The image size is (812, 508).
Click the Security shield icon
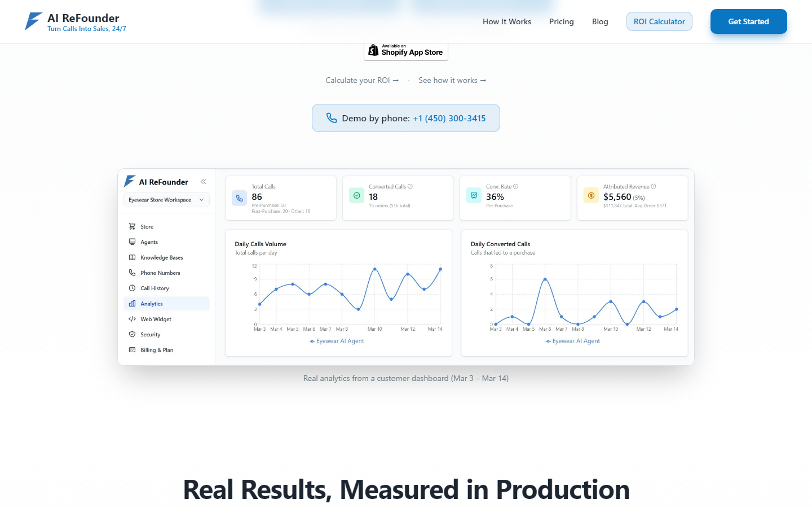coord(132,334)
